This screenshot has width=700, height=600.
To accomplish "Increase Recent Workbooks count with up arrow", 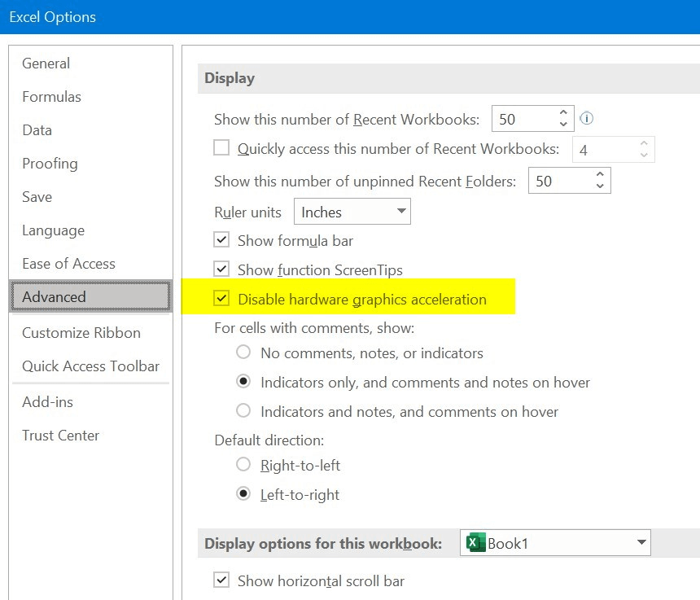I will pos(563,113).
